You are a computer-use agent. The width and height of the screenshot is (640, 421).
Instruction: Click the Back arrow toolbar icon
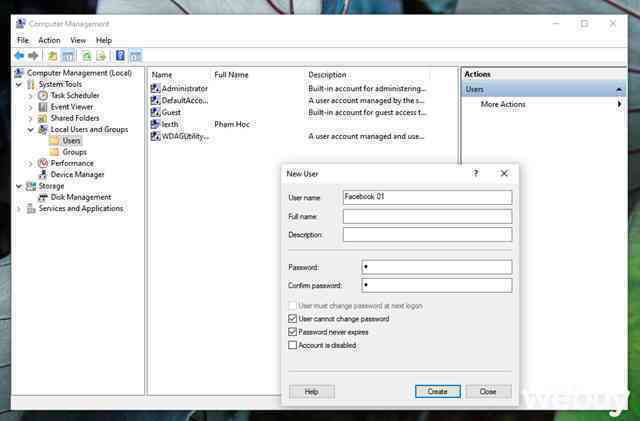point(19,56)
